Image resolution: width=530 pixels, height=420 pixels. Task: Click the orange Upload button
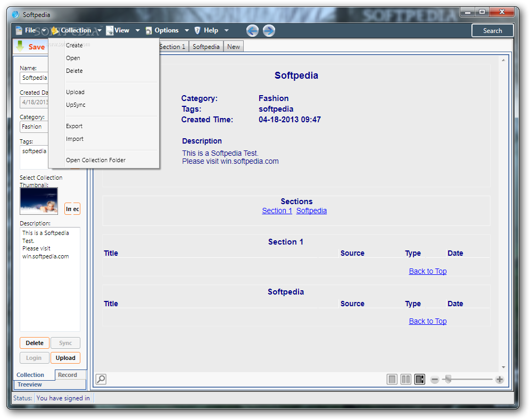[x=65, y=358]
